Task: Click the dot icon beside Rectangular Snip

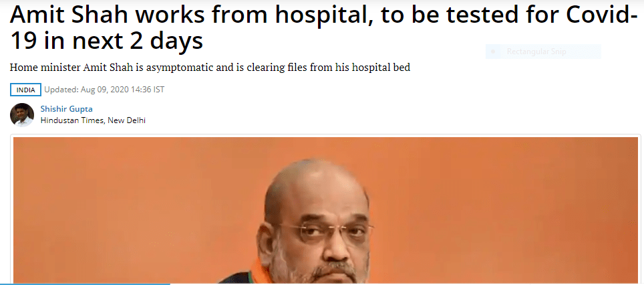Action: pos(493,52)
